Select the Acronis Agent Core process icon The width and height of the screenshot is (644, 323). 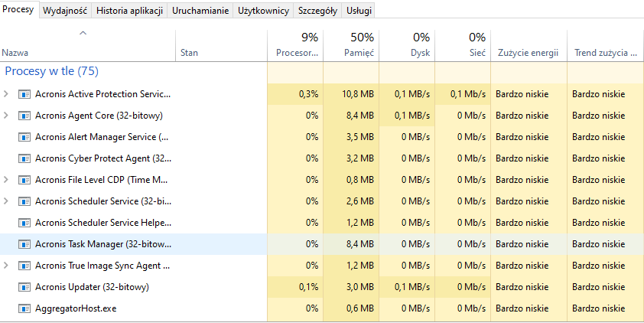click(x=24, y=116)
